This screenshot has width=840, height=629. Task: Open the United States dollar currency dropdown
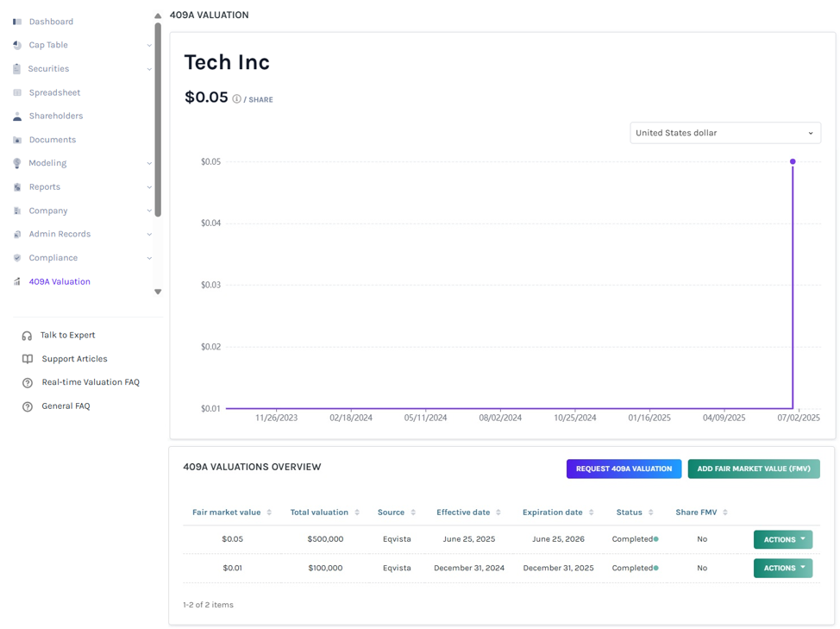click(724, 133)
